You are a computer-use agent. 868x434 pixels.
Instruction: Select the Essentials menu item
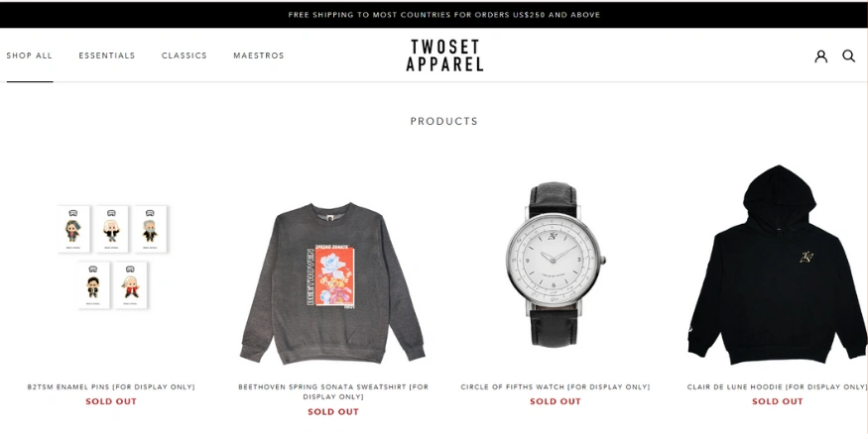107,55
